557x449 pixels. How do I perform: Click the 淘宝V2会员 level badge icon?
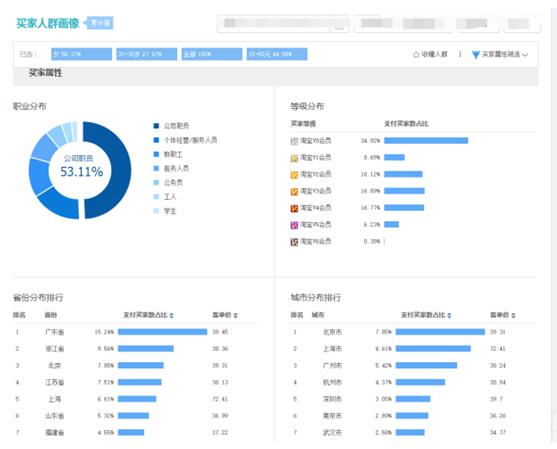point(294,175)
